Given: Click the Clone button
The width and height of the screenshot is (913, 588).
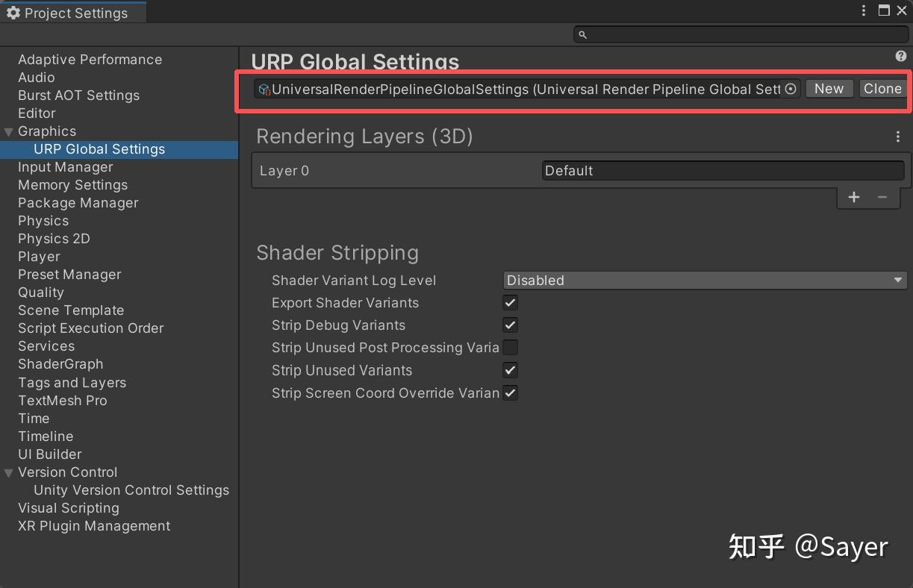Looking at the screenshot, I should [x=882, y=89].
